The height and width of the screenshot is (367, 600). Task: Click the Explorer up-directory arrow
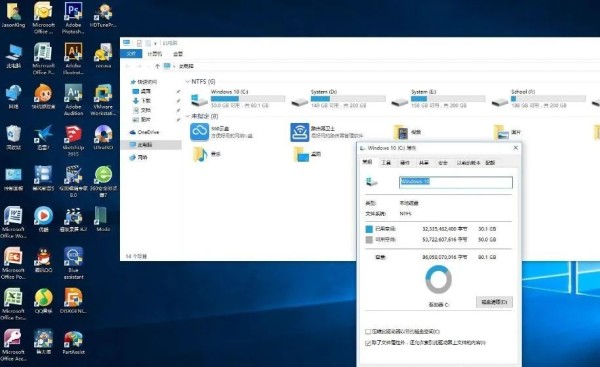(157, 66)
